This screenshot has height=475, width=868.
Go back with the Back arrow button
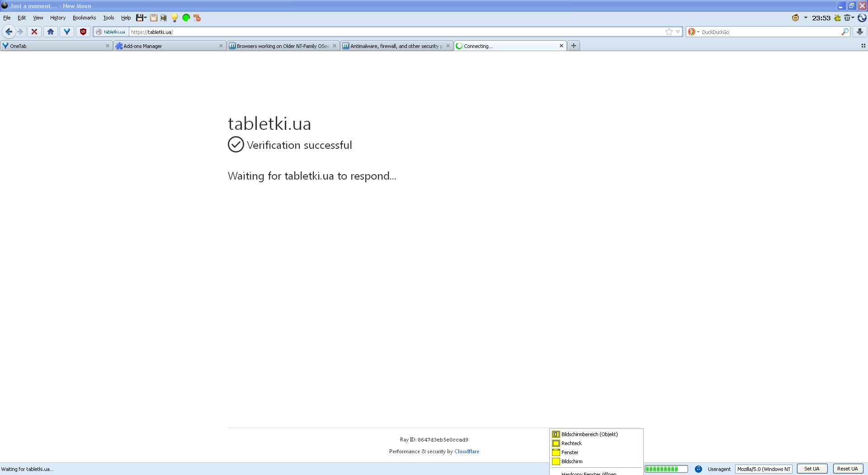click(x=9, y=32)
